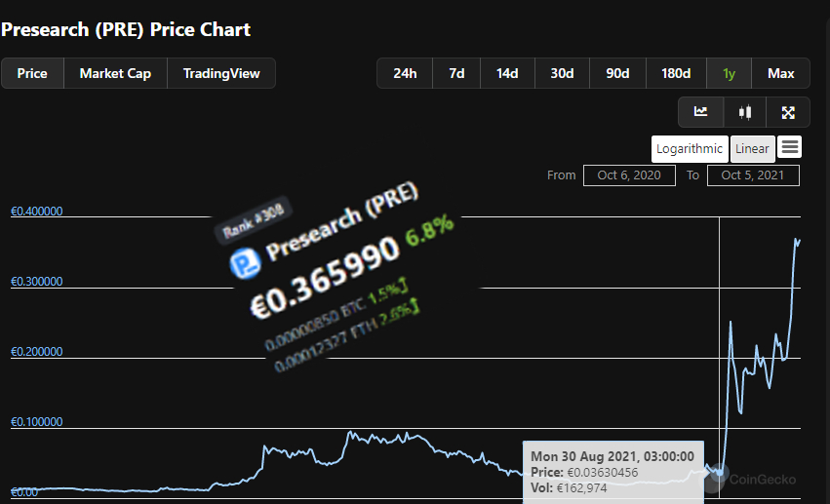Screen dimensions: 830x504
Task: Select the 7d time range
Action: point(456,74)
